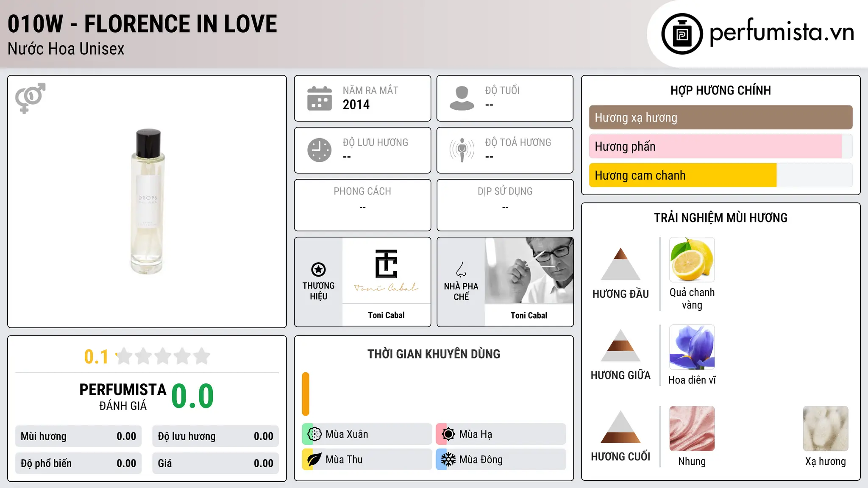Click the sun icon for Mùa Hạ

coord(448,434)
